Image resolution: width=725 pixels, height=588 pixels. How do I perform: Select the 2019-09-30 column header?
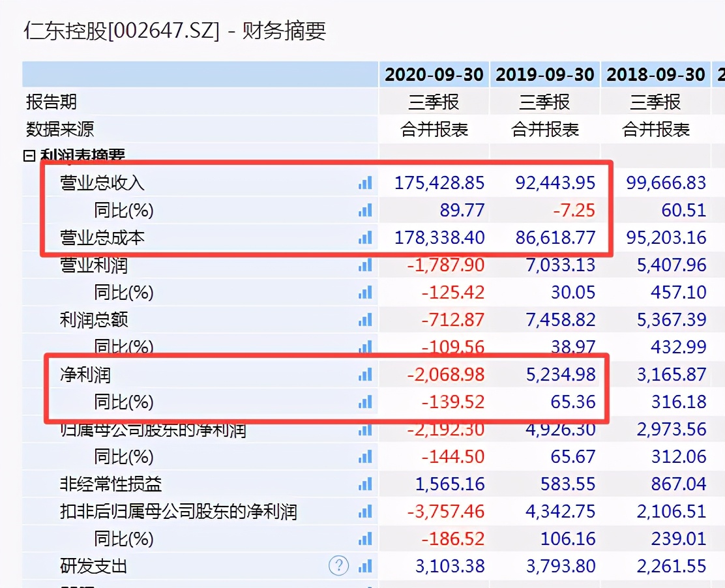[545, 75]
